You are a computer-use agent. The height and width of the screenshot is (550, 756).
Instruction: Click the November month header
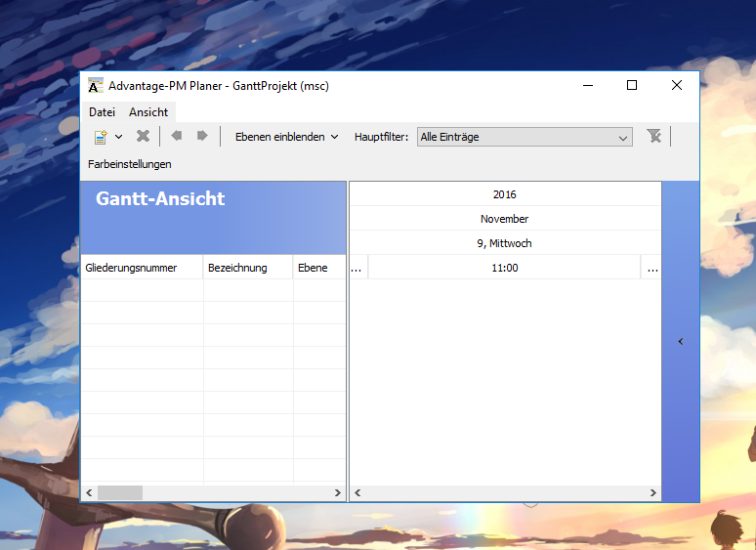[x=505, y=219]
